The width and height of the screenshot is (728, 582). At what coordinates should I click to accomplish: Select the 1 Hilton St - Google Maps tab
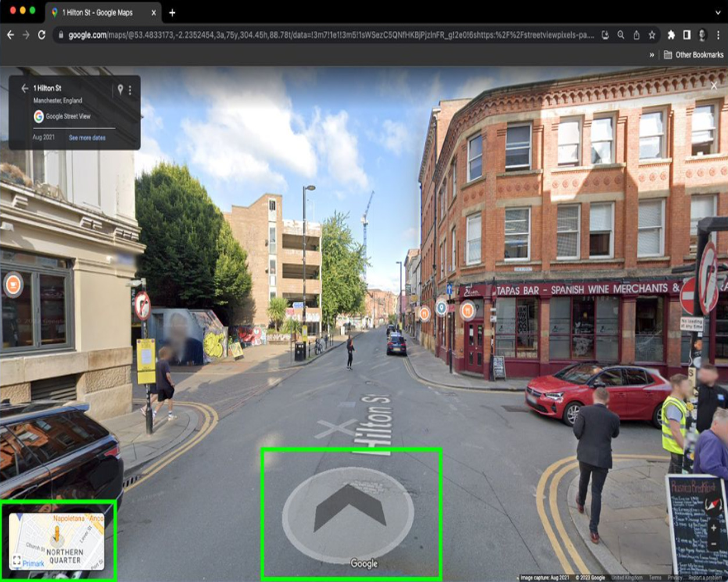coord(98,13)
